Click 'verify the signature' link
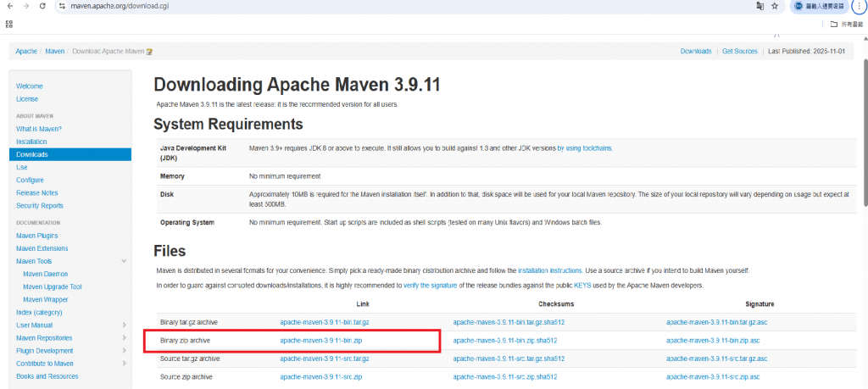868x389 pixels. point(430,286)
